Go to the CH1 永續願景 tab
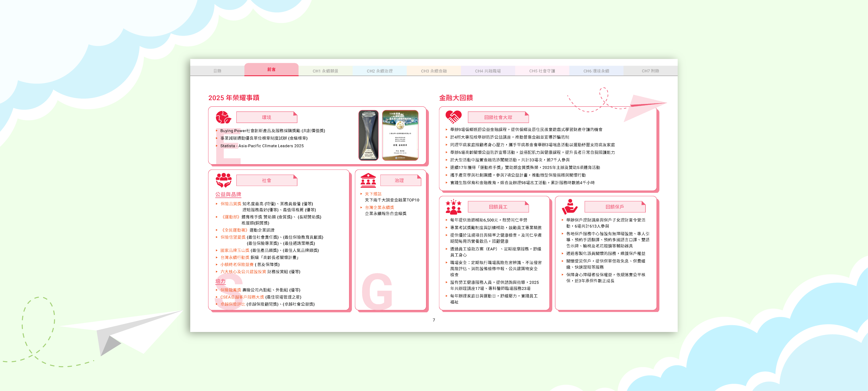This screenshot has width=868, height=391. click(325, 71)
